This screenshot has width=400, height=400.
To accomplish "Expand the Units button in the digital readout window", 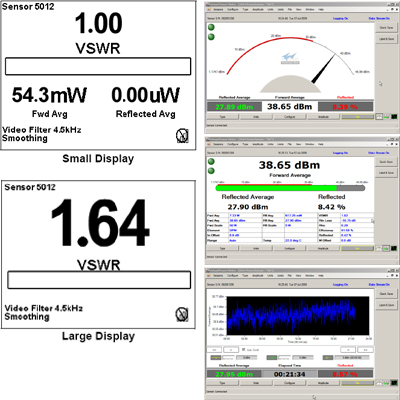I will pyautogui.click(x=256, y=249).
